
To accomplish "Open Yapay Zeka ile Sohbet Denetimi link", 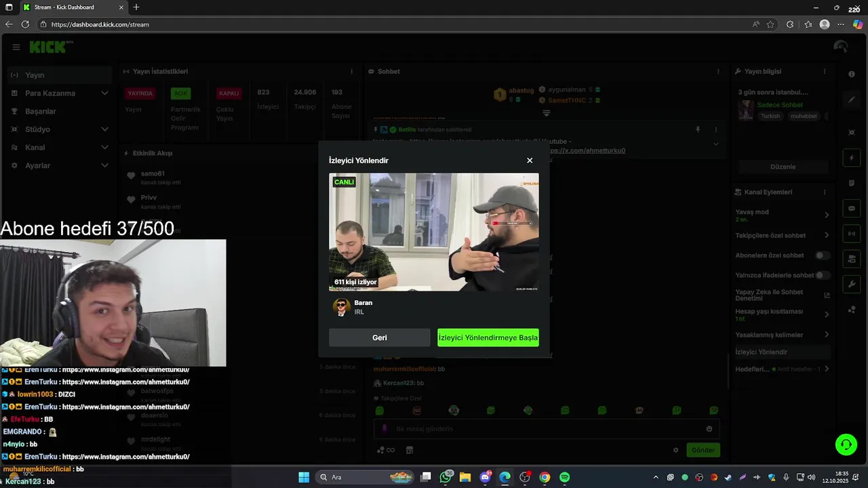I will pos(783,296).
